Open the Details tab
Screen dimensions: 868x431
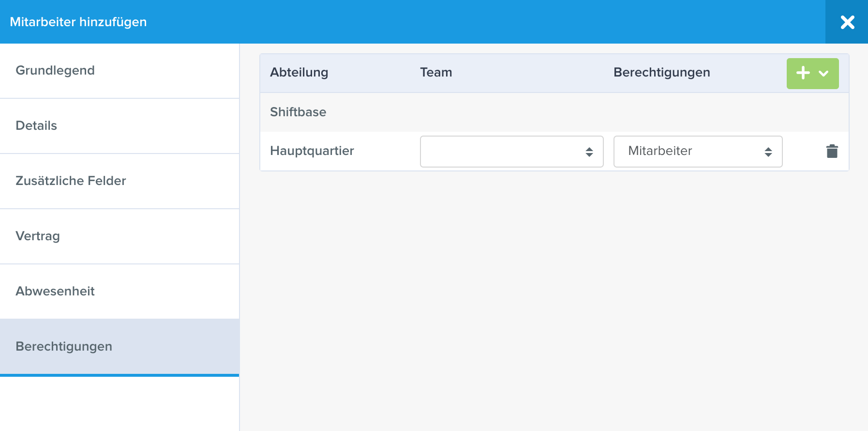pyautogui.click(x=120, y=126)
